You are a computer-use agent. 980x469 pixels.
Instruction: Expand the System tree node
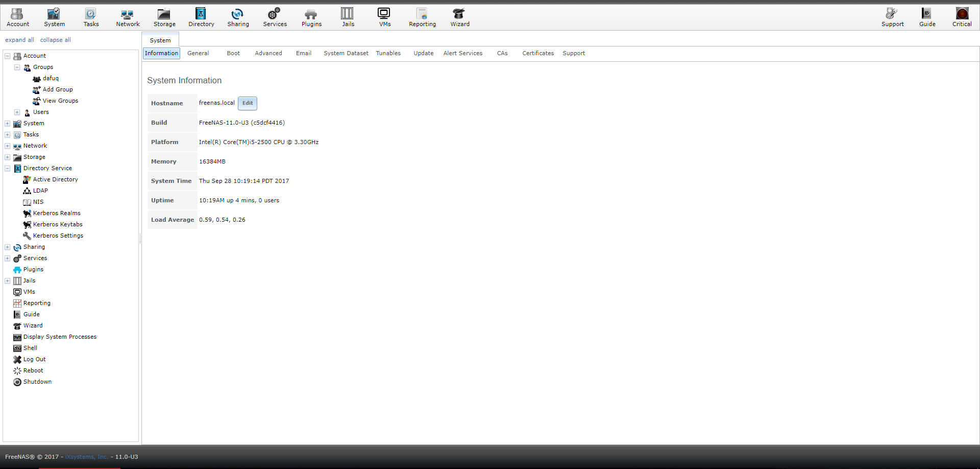(8, 124)
